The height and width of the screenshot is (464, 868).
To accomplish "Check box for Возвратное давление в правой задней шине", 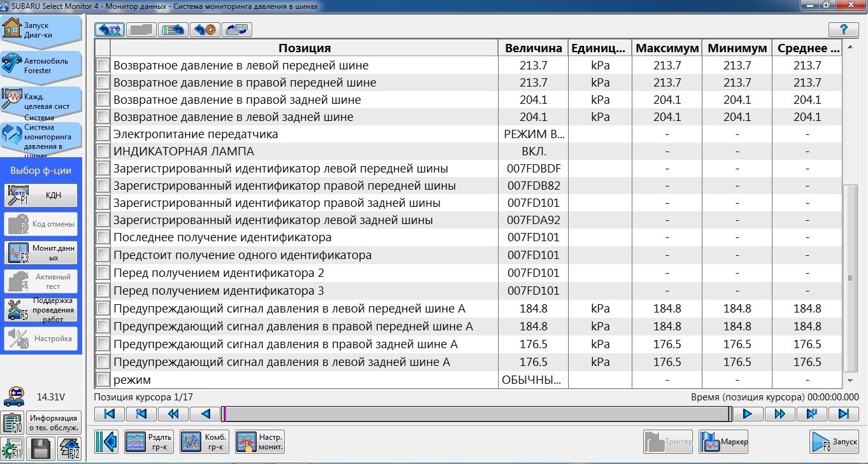I will point(103,100).
